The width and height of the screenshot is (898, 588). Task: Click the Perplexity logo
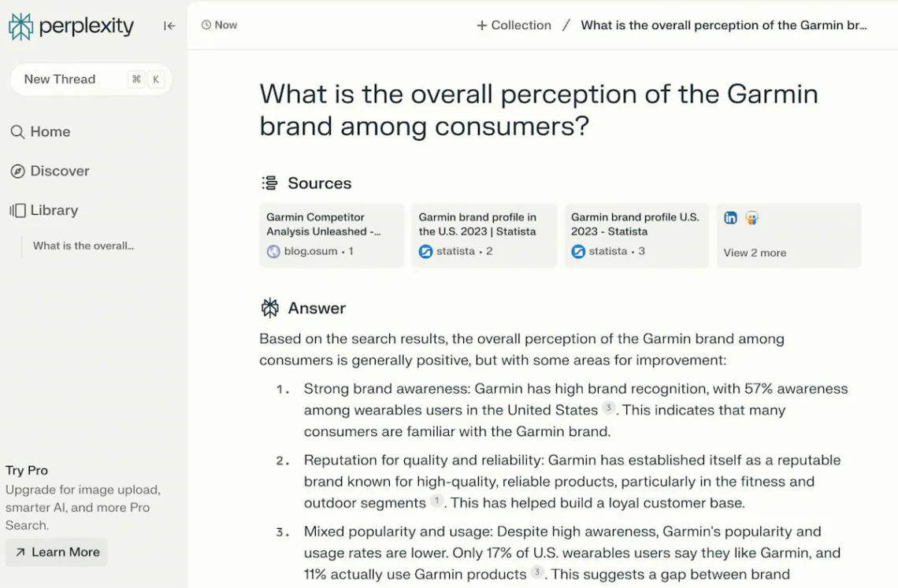pos(71,26)
